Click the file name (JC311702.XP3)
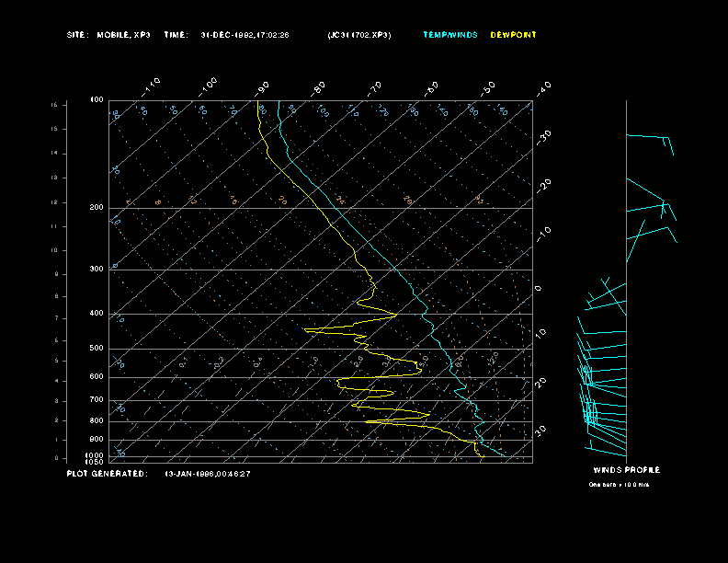Screen dimensions: 728x563 pyautogui.click(x=358, y=35)
